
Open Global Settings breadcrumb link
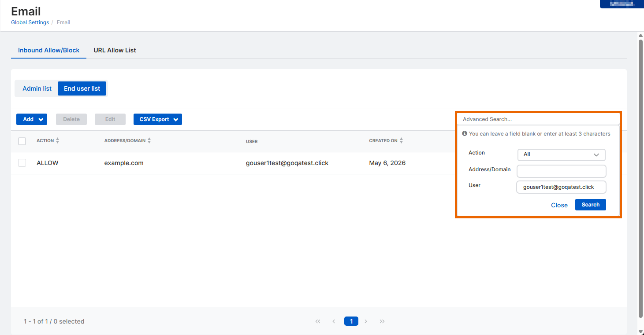tap(30, 22)
